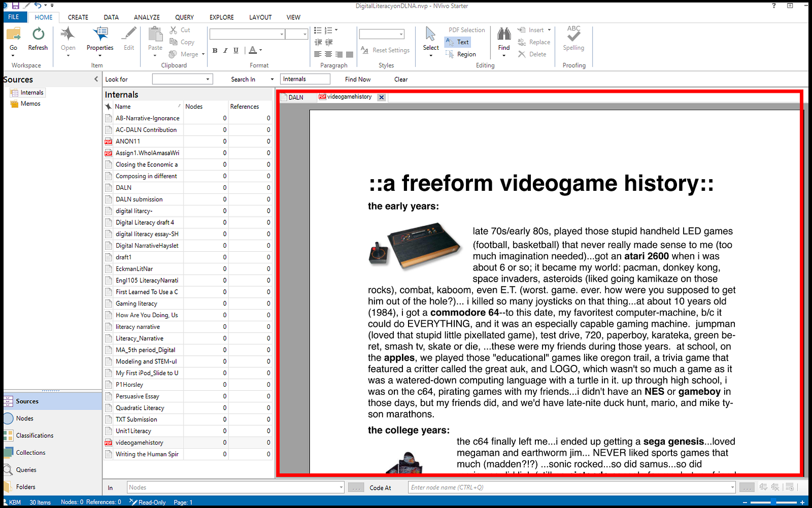Click the Reset Settings style button
Screen dimensions: 812x508
click(x=385, y=50)
